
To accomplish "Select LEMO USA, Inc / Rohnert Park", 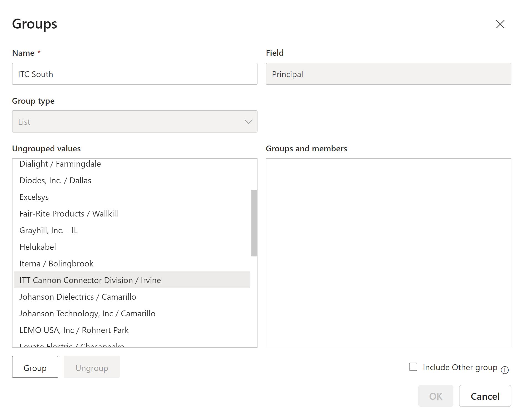I will click(x=132, y=330).
